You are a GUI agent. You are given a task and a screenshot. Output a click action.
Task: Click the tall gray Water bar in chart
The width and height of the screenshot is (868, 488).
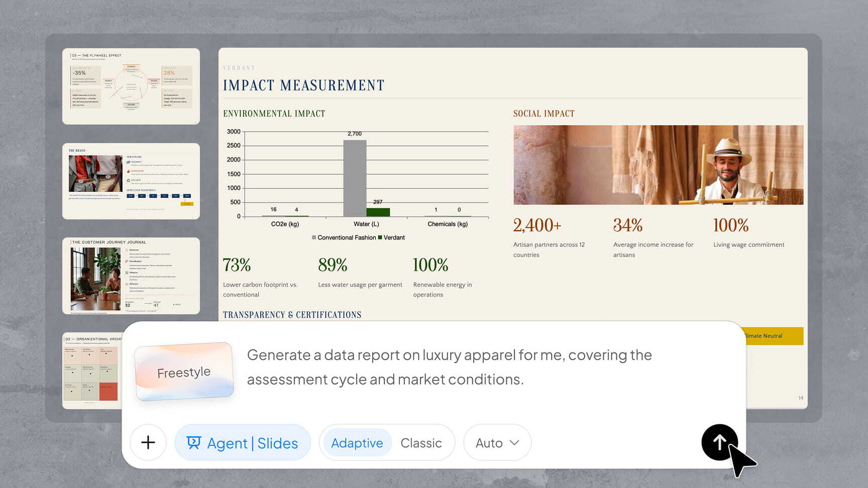coord(355,178)
